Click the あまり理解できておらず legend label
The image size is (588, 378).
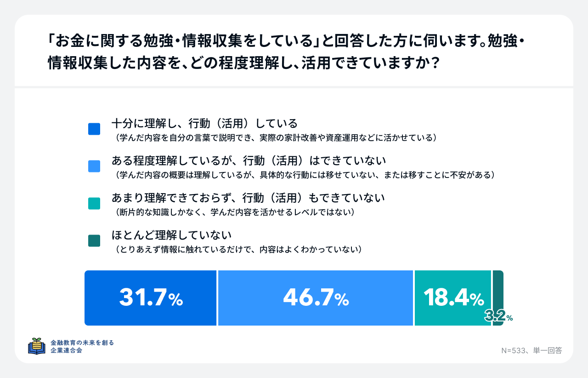tap(248, 198)
